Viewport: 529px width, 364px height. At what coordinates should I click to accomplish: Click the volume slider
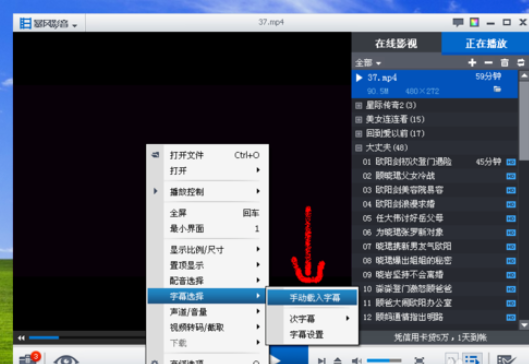click(384, 361)
